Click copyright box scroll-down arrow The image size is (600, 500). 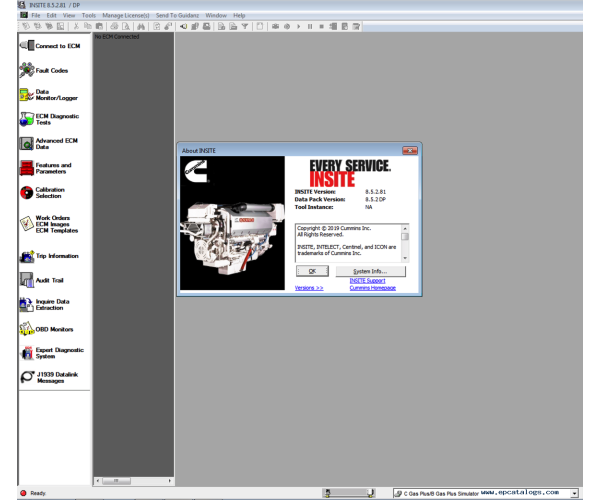tap(405, 258)
